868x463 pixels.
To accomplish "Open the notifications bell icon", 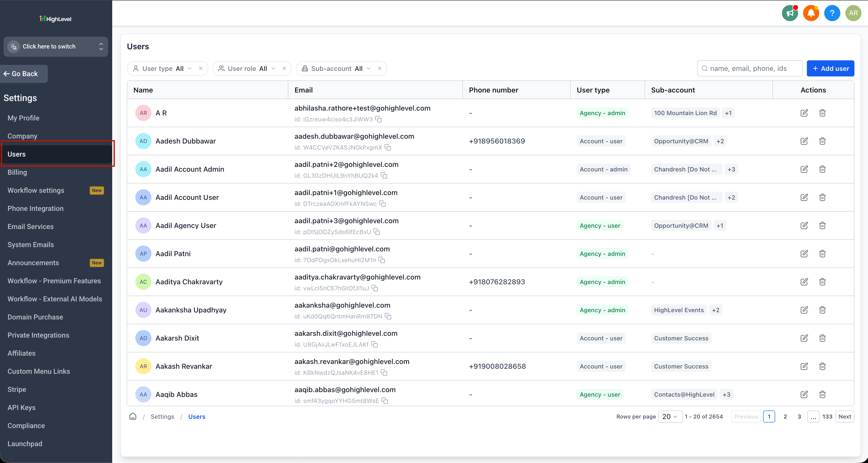I will pyautogui.click(x=811, y=13).
